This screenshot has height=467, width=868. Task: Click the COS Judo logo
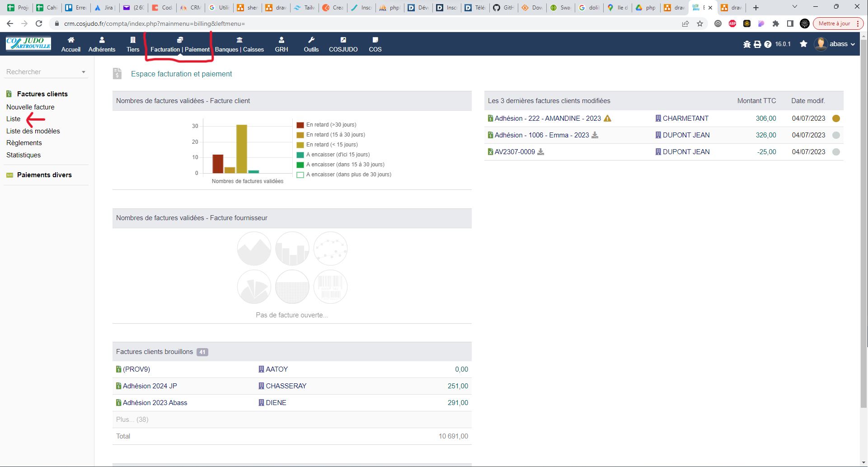coord(28,44)
